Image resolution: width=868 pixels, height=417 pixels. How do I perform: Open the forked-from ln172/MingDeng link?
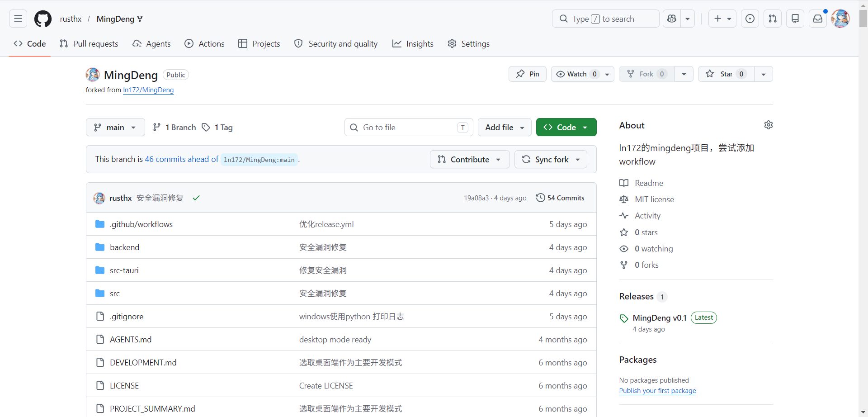(x=148, y=90)
